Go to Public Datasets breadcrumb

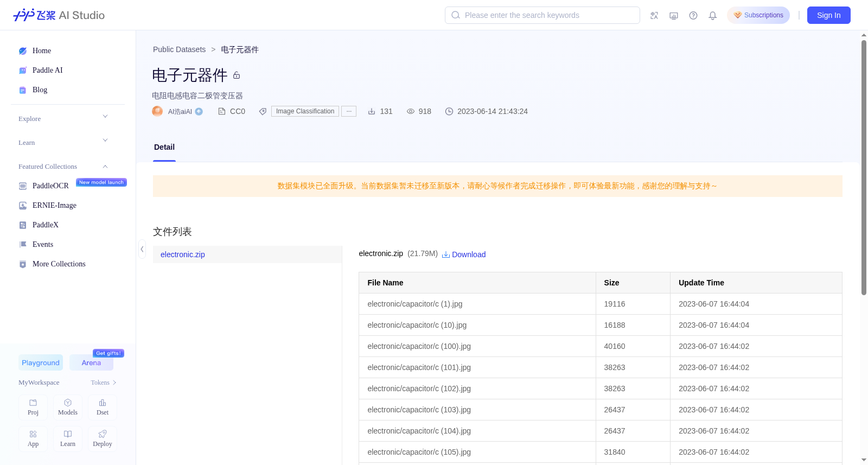click(x=180, y=49)
